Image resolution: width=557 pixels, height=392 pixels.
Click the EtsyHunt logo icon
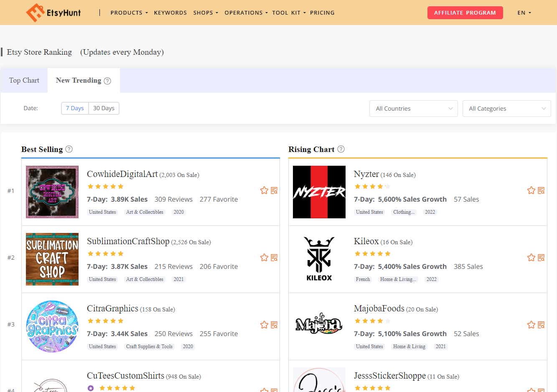pos(36,13)
